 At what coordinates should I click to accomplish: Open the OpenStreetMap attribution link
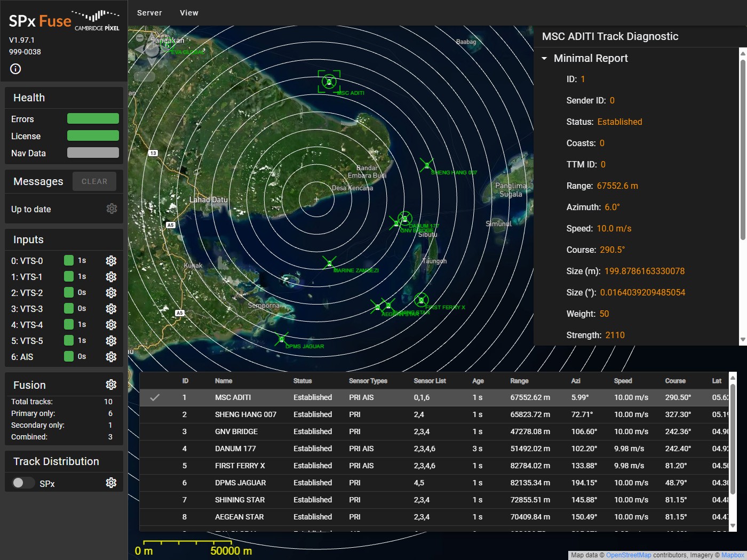click(629, 555)
